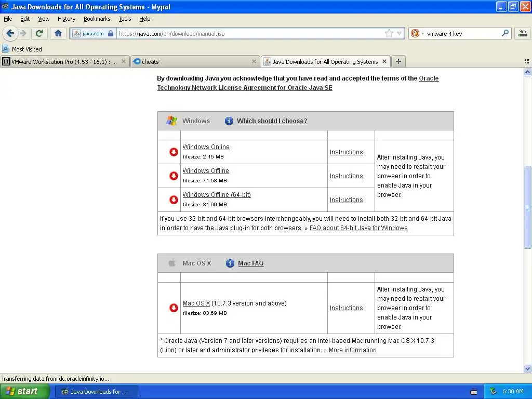Click the red download icon for Windows Offline 64-bit
The width and height of the screenshot is (532, 399).
pyautogui.click(x=174, y=199)
